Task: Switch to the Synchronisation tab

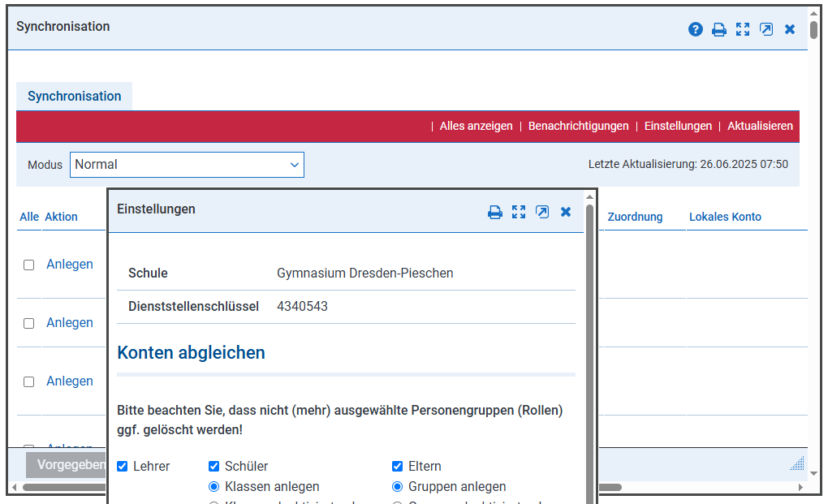Action: (75, 97)
